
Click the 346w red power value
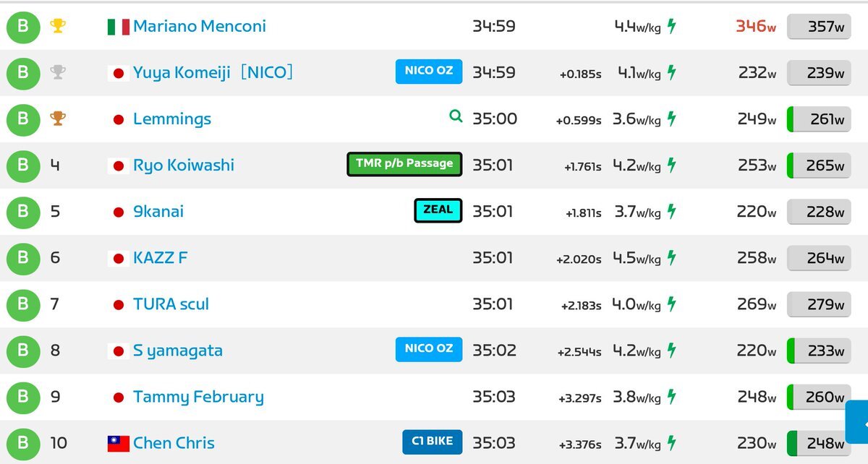pyautogui.click(x=756, y=26)
